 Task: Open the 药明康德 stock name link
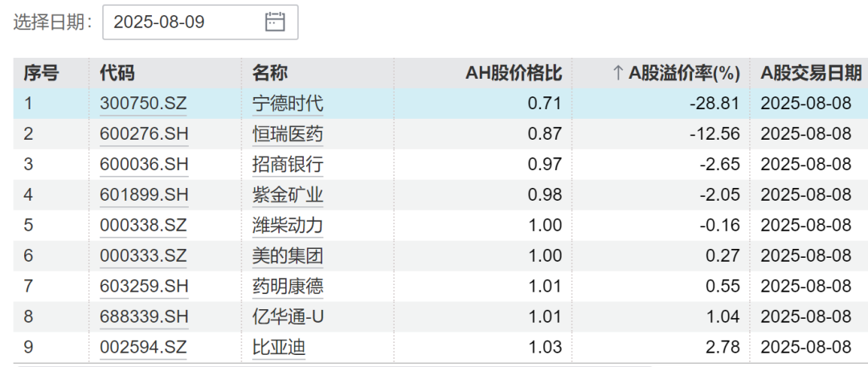click(288, 286)
